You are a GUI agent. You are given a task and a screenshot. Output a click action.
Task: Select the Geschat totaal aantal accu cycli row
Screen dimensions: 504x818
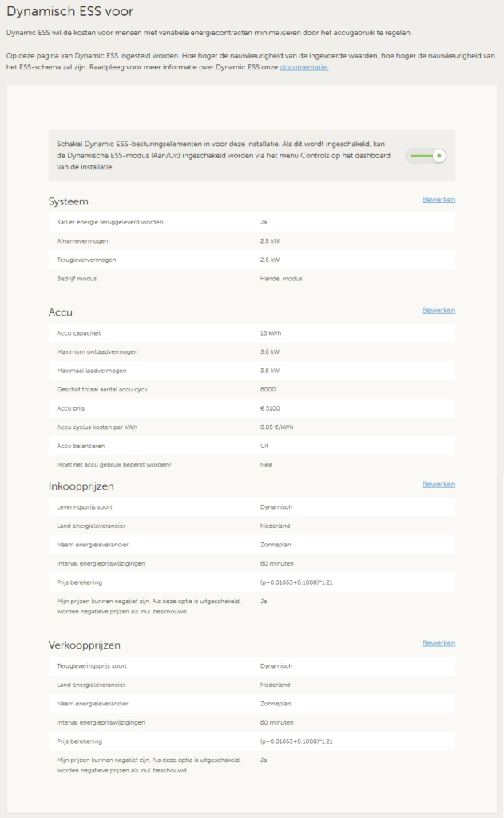coord(252,389)
